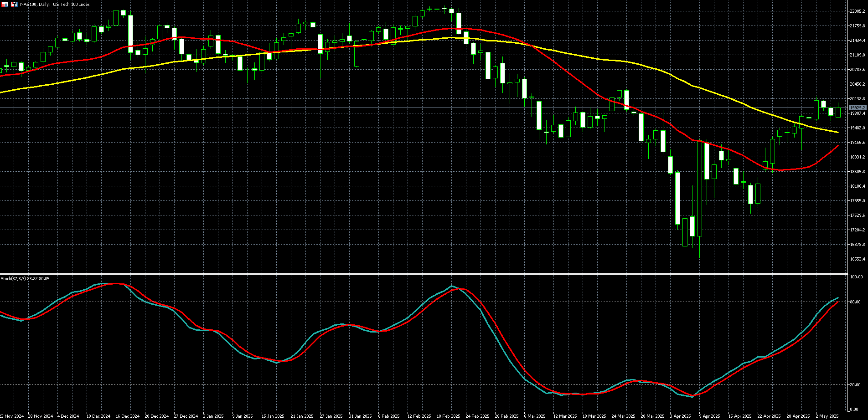Click the 22085.2 price axis label
This screenshot has width=868, height=420.
click(x=857, y=11)
